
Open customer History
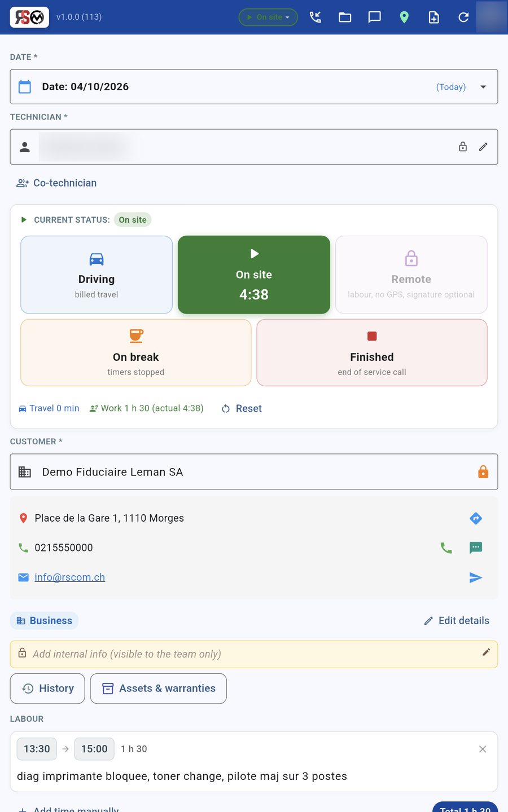(x=47, y=689)
